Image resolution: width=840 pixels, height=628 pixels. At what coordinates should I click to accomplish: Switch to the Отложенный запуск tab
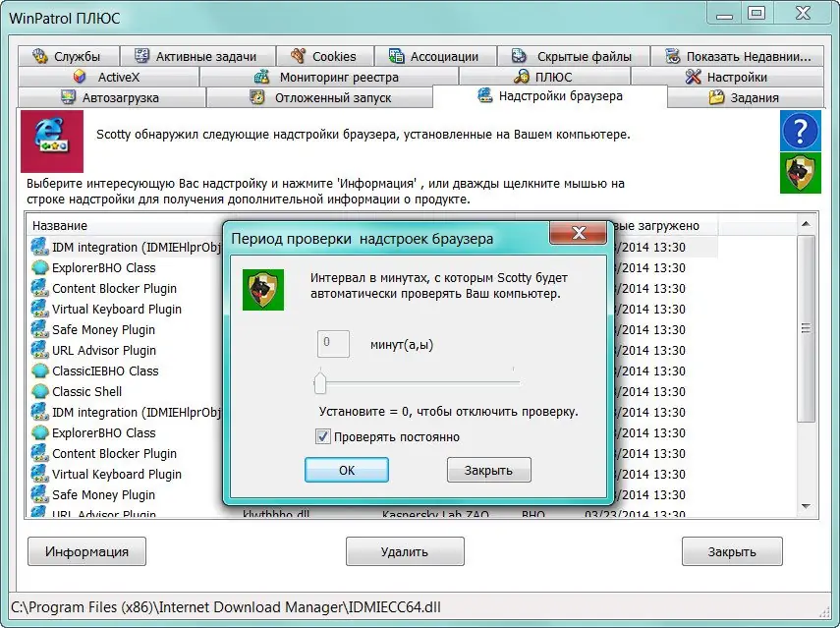320,97
